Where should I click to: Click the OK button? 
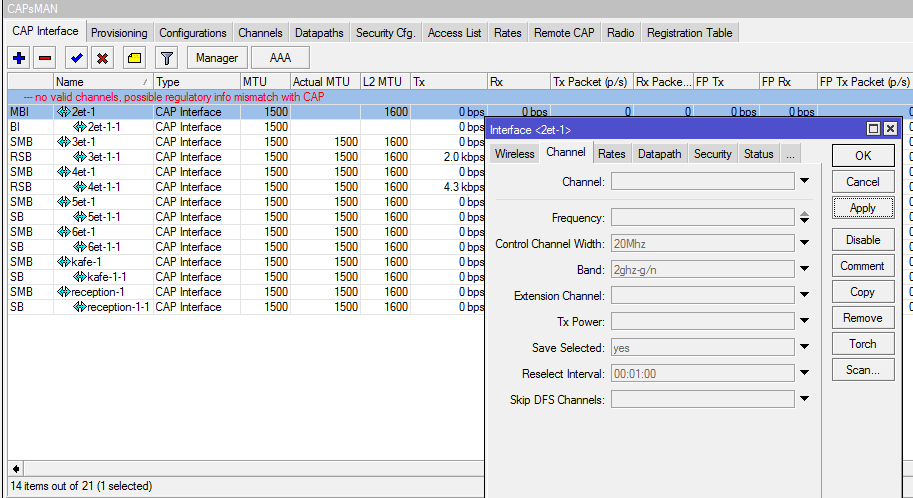coord(863,156)
